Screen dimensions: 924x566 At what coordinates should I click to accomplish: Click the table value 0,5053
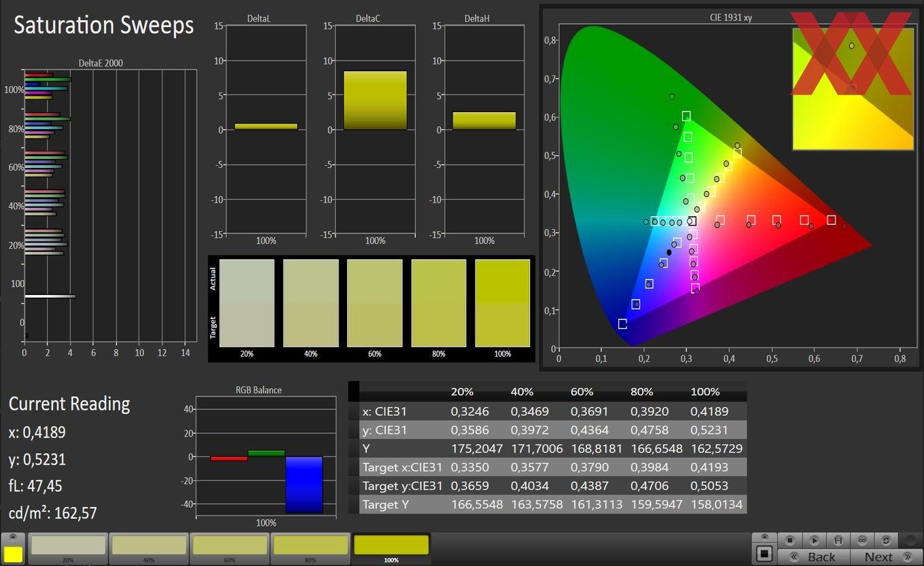(709, 486)
